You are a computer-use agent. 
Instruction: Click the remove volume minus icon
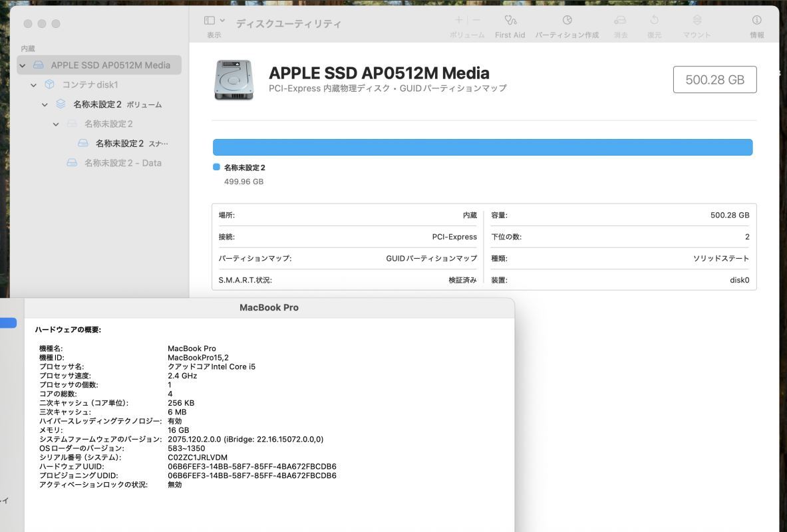(476, 21)
